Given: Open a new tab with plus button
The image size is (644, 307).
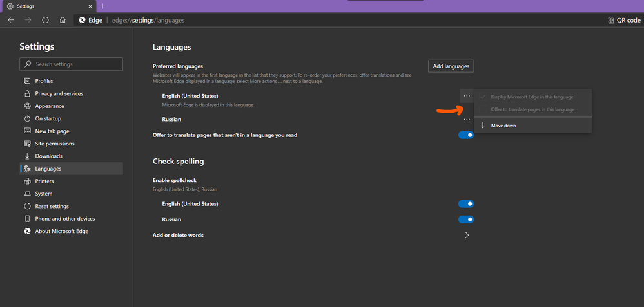Looking at the screenshot, I should [x=102, y=6].
